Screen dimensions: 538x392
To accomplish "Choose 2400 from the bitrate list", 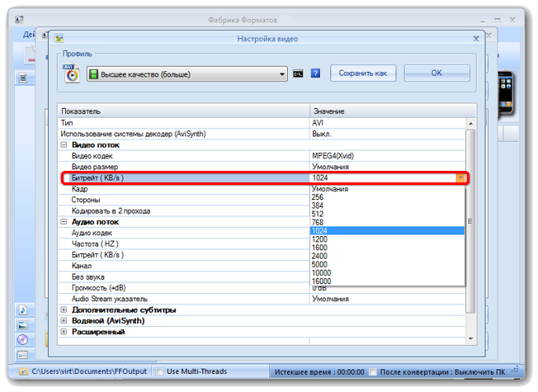I will tap(387, 256).
